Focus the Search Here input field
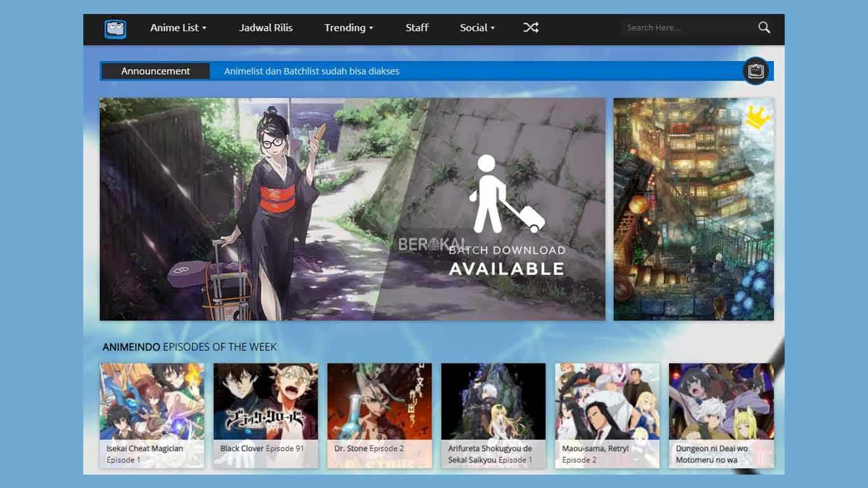Viewport: 868px width, 488px height. [686, 28]
